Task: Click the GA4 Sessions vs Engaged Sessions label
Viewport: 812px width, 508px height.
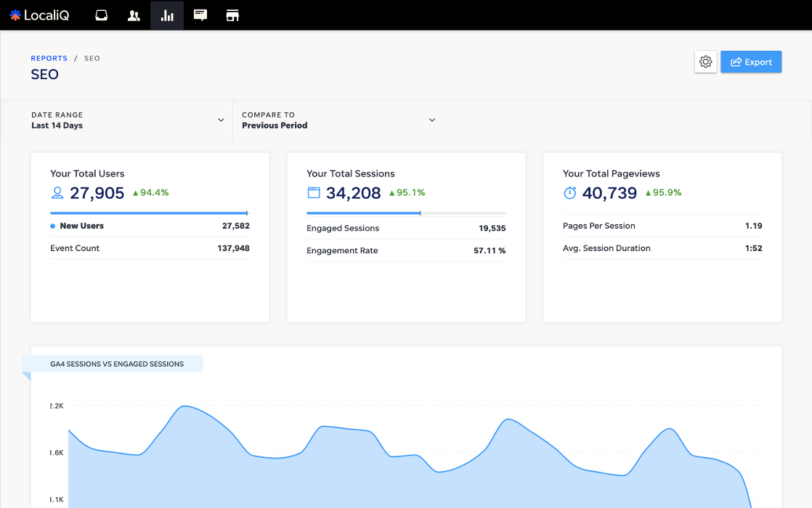Action: pos(116,364)
